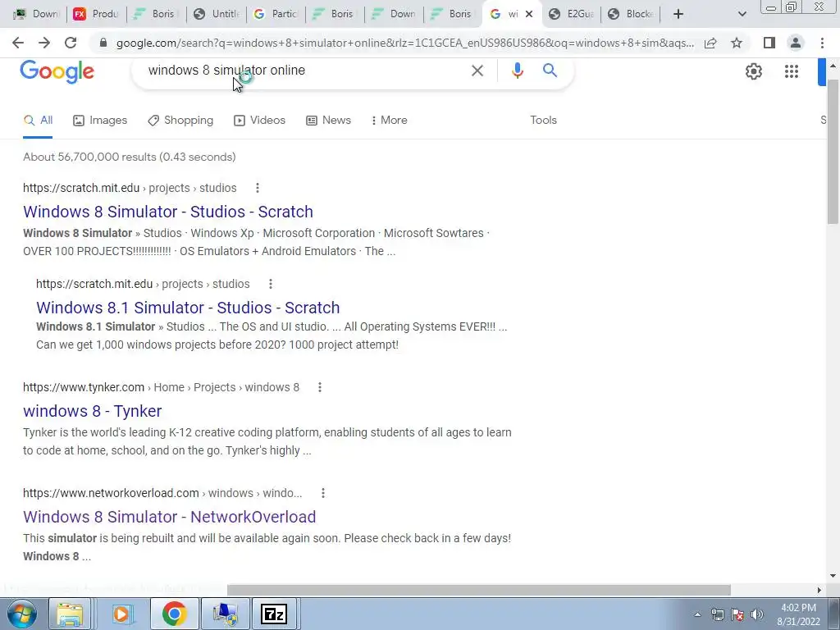Close the active Google search tab
Screen dimensions: 840x630
(x=529, y=14)
